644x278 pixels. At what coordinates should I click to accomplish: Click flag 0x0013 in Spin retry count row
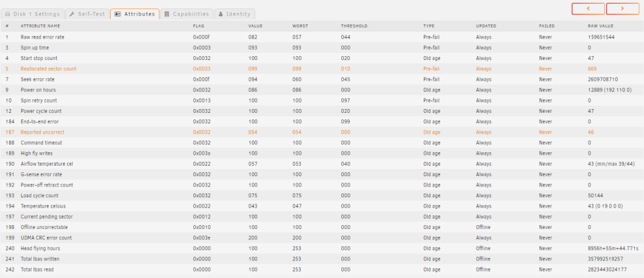[202, 101]
